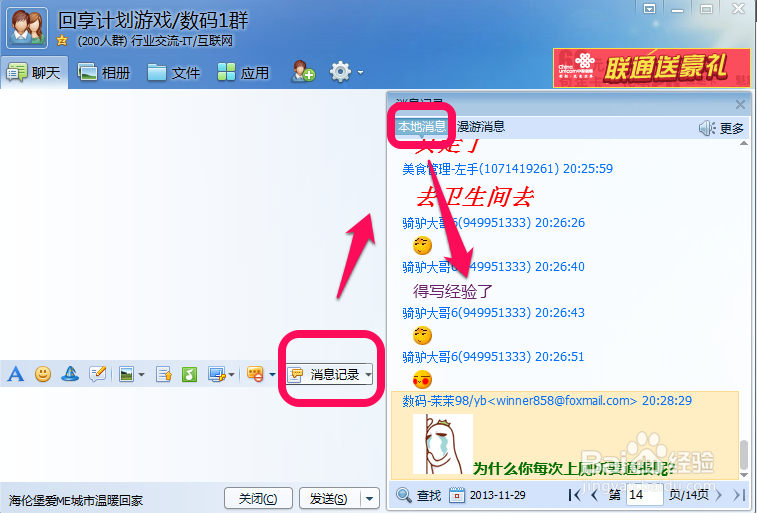Click the 查找 search label
757x513 pixels.
[x=429, y=495]
